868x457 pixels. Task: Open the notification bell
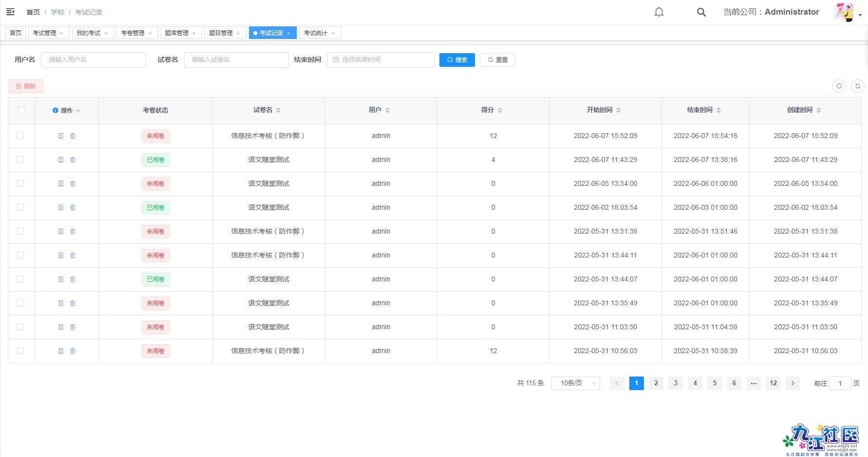point(659,12)
